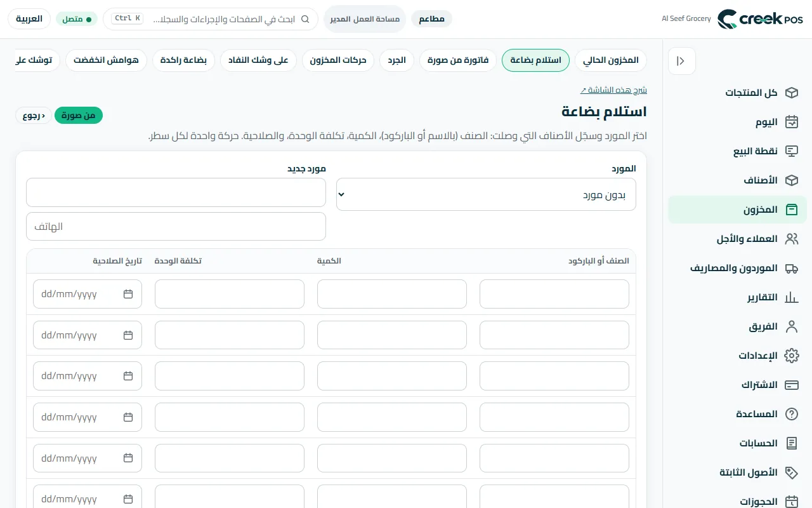
Task: Switch to المخزون الحالي tab
Action: [x=611, y=60]
